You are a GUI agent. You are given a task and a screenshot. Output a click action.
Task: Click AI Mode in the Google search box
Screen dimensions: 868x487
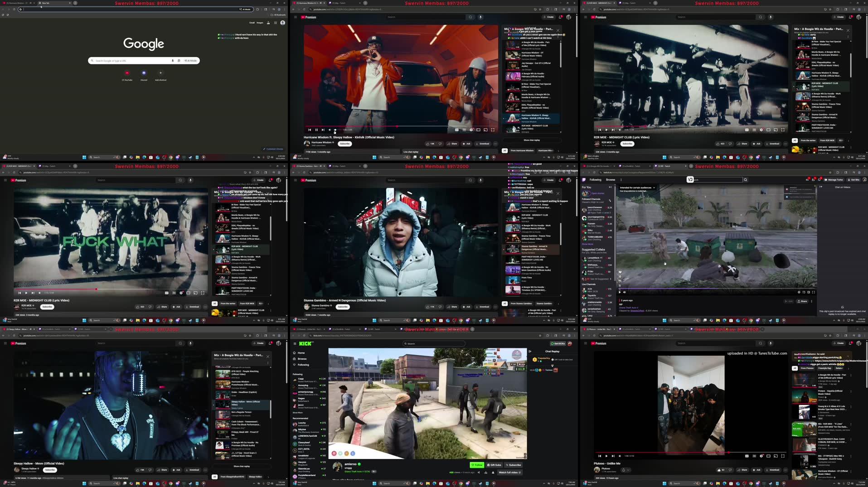(x=191, y=61)
